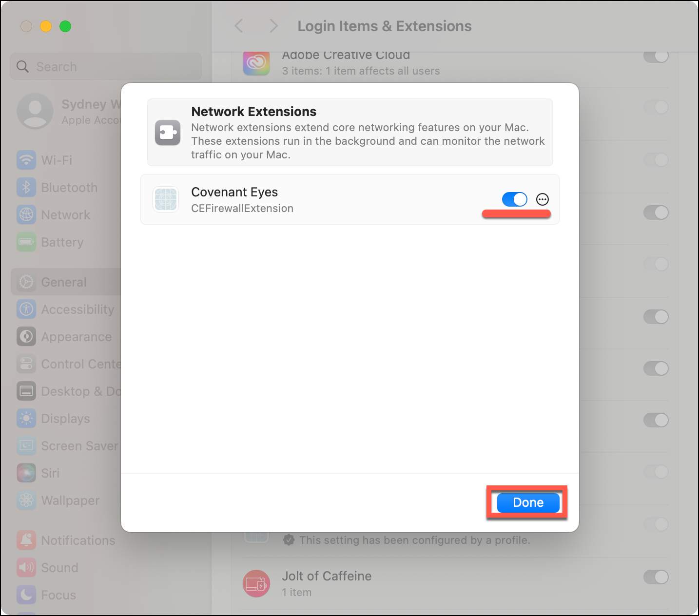Select the CEFirewallExtension label

tap(242, 209)
